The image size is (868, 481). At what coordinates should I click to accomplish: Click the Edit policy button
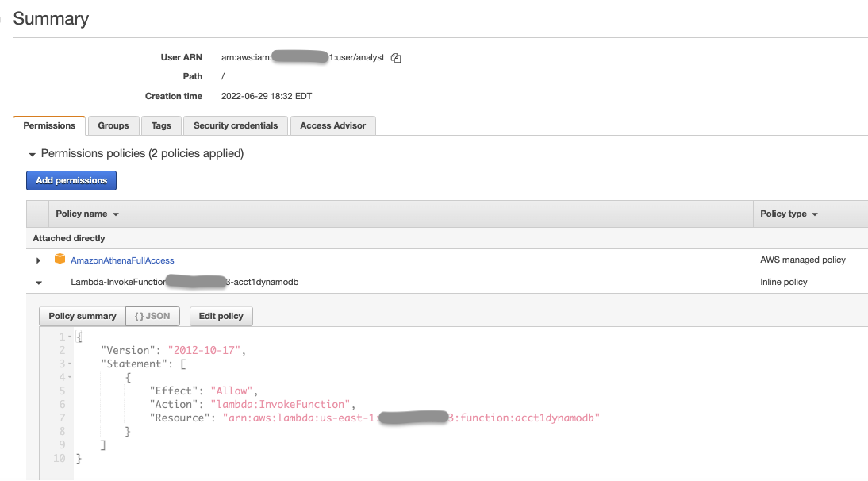[x=221, y=316]
